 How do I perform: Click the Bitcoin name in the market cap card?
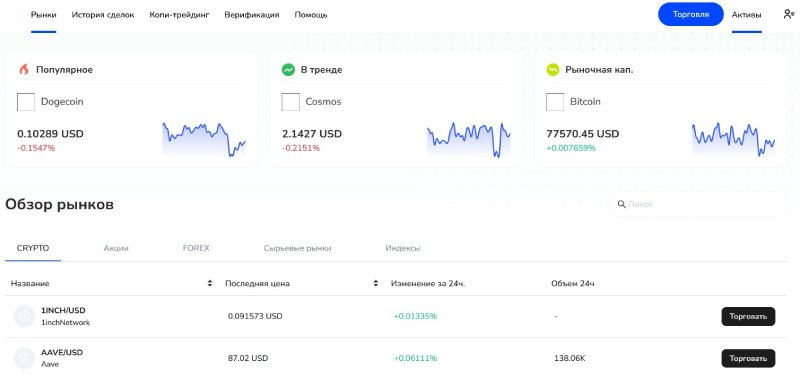[585, 102]
